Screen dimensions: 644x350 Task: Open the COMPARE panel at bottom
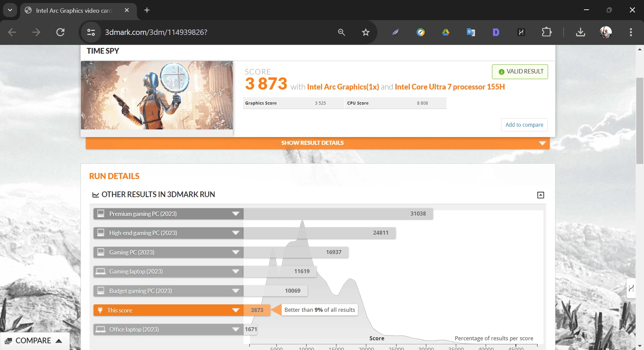35,341
